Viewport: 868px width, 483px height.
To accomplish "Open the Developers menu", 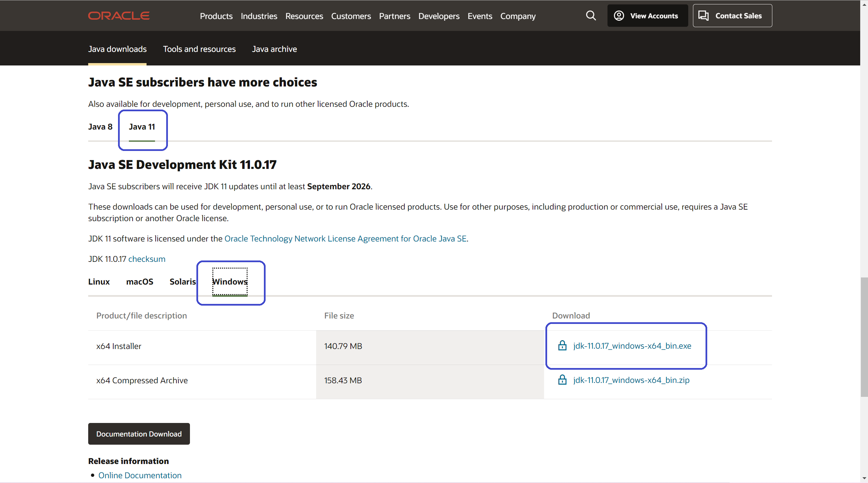I will pyautogui.click(x=439, y=16).
